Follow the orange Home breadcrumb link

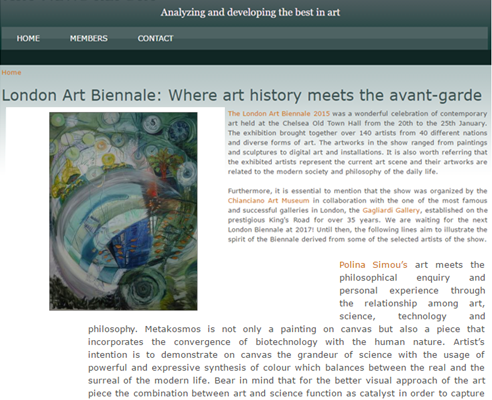coord(11,72)
